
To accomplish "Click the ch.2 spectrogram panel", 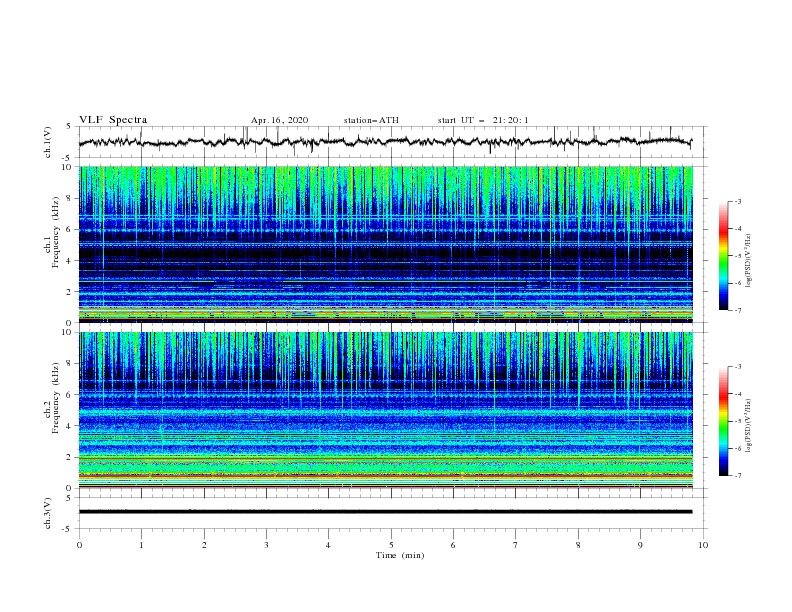I will click(x=386, y=410).
